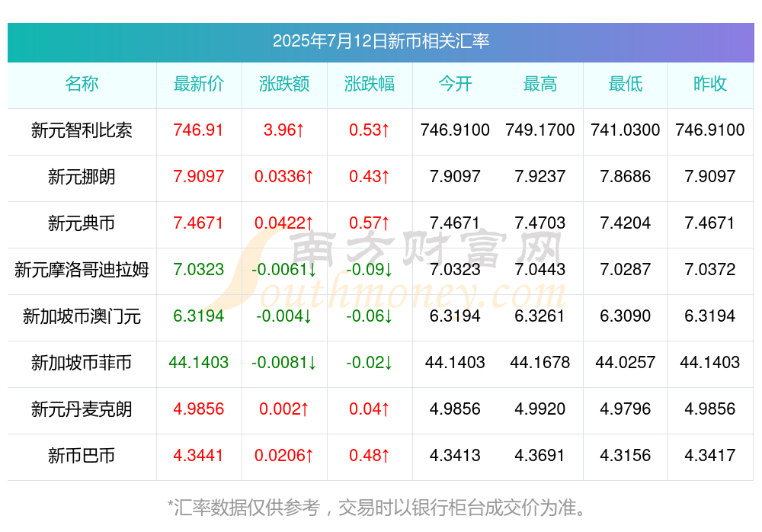Click the row name '新元典币'
This screenshot has height=532, width=762.
pyautogui.click(x=82, y=223)
